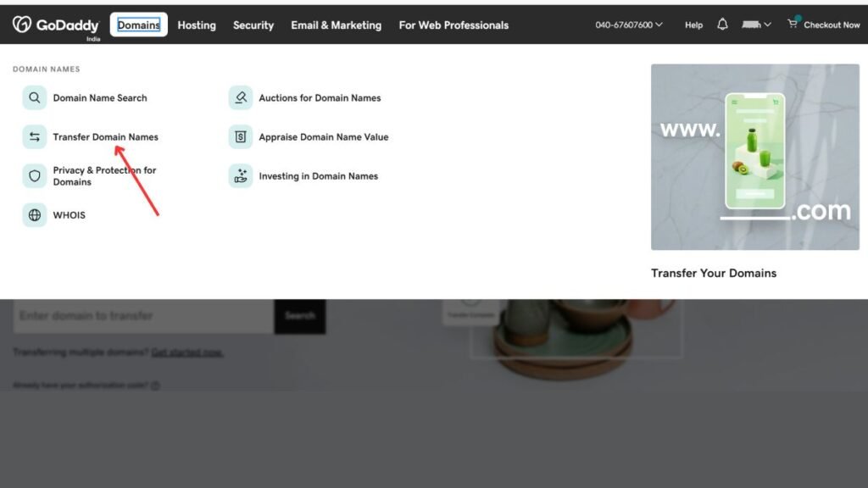Open Auctions for Domain Names

320,98
